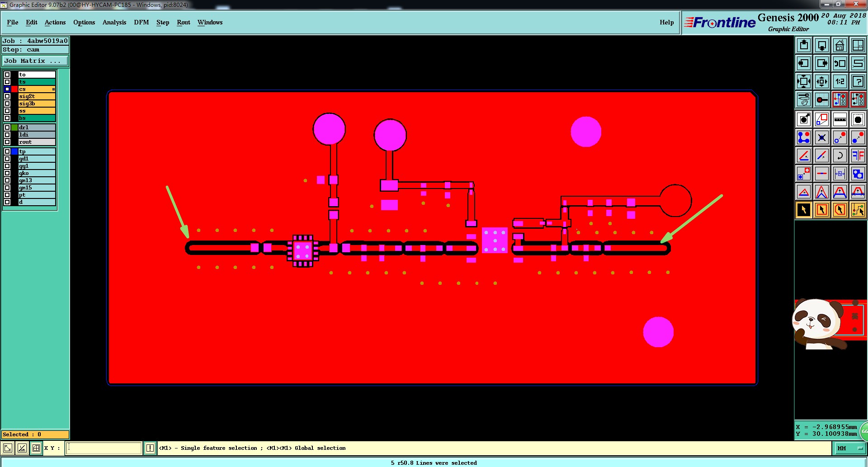Click the 'Selected : 0' status field
The image size is (868, 467).
coord(35,434)
